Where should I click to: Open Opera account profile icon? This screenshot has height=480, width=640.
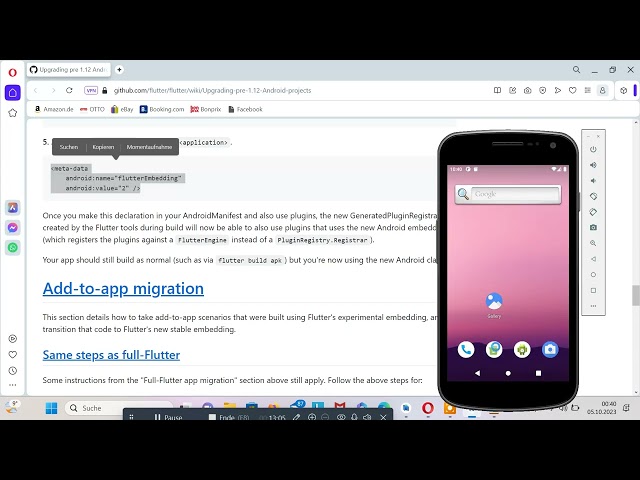click(x=602, y=90)
